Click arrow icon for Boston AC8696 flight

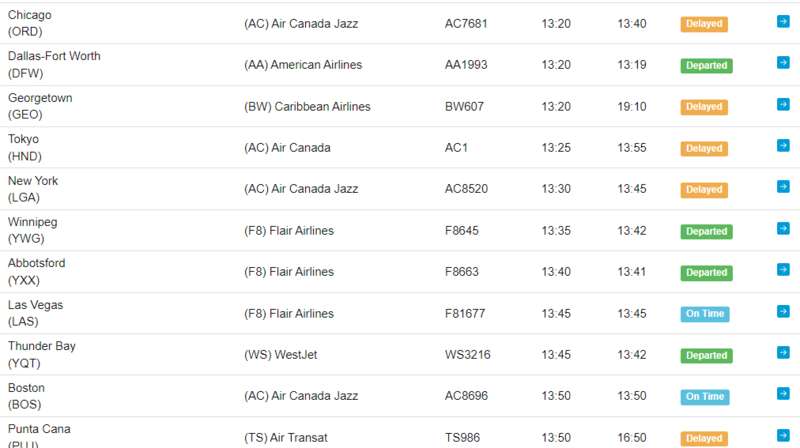pos(783,394)
